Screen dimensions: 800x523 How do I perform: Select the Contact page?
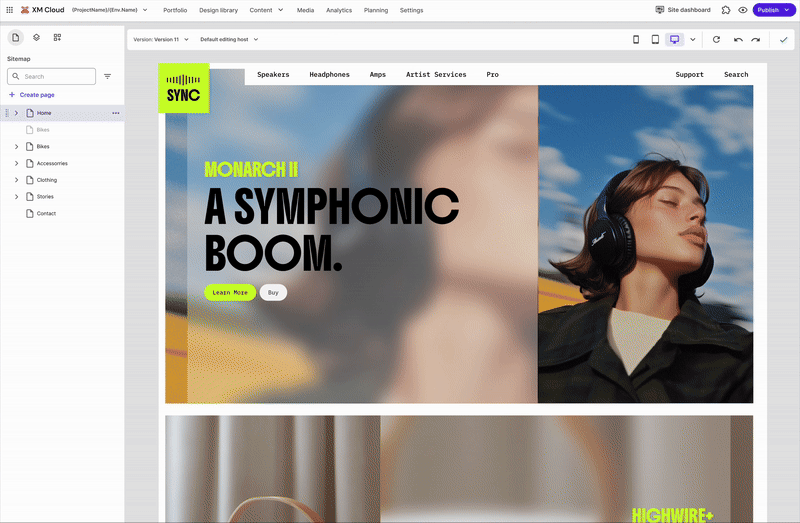point(46,213)
